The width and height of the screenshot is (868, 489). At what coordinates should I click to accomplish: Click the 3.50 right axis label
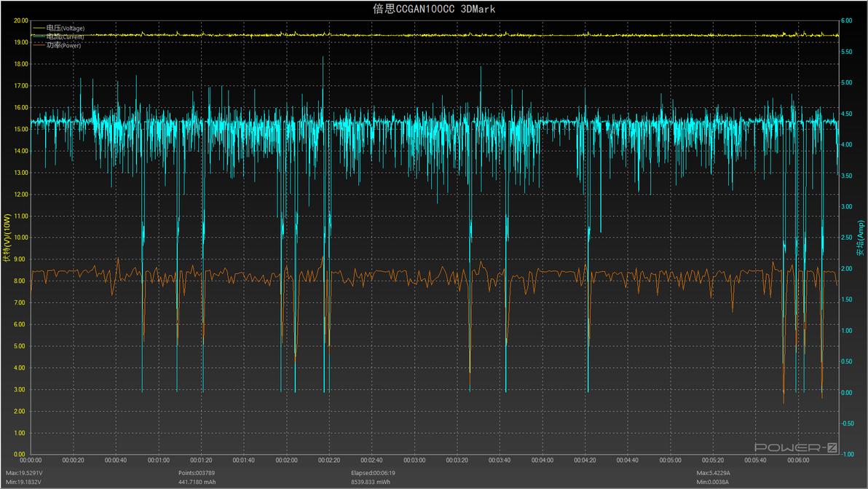click(x=846, y=176)
